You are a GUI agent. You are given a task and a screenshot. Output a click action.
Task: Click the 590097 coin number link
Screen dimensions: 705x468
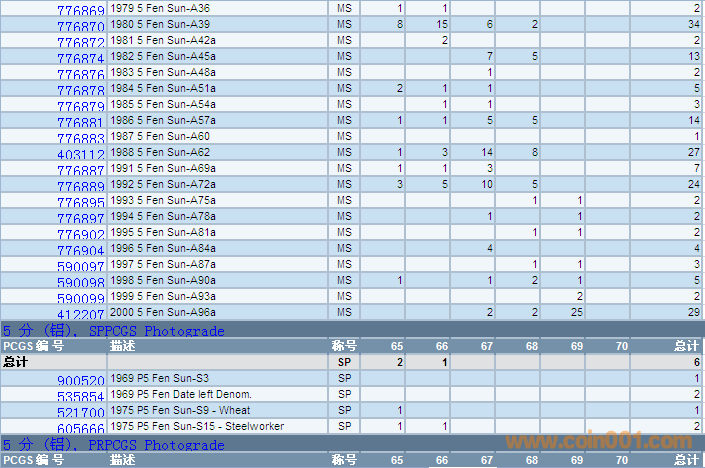click(80, 267)
